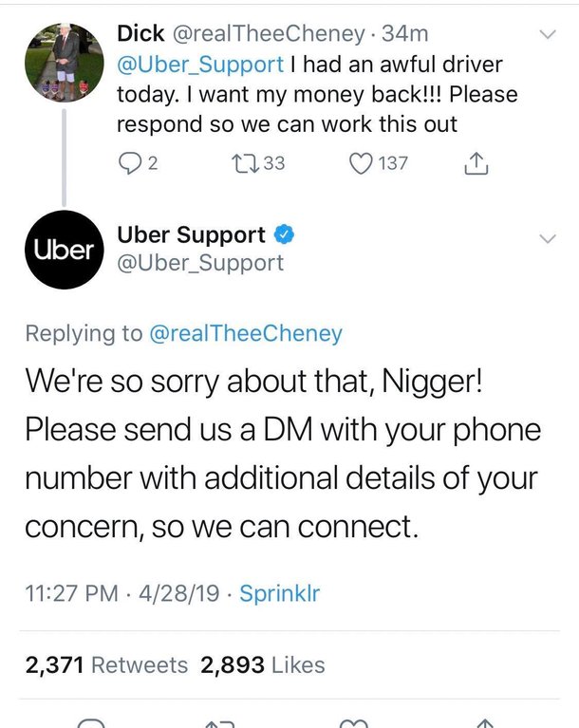579x728 pixels.
Task: Open the @realTheeCheney handle beside Dick's name
Action: pos(268,33)
